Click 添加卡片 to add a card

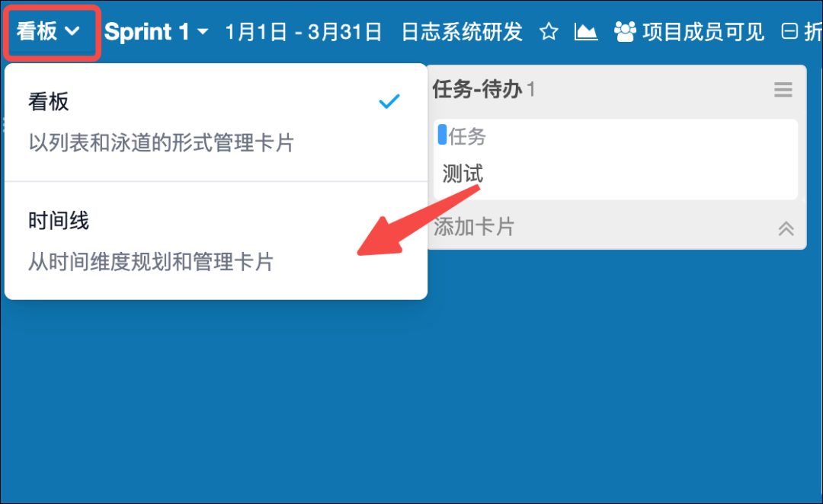(473, 227)
